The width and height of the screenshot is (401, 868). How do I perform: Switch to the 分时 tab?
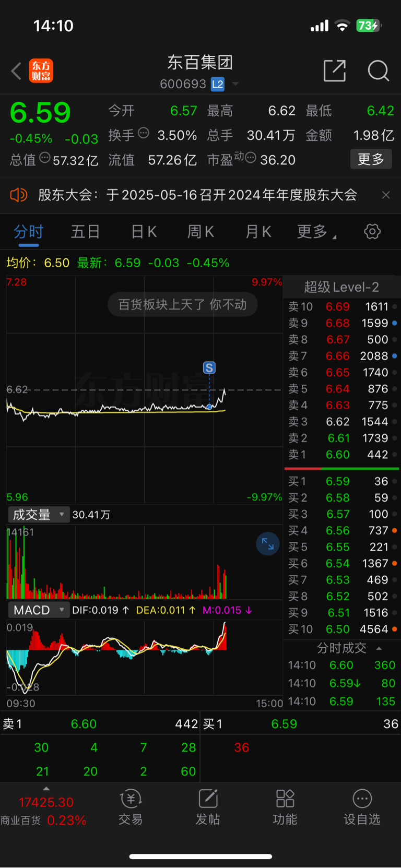28,232
